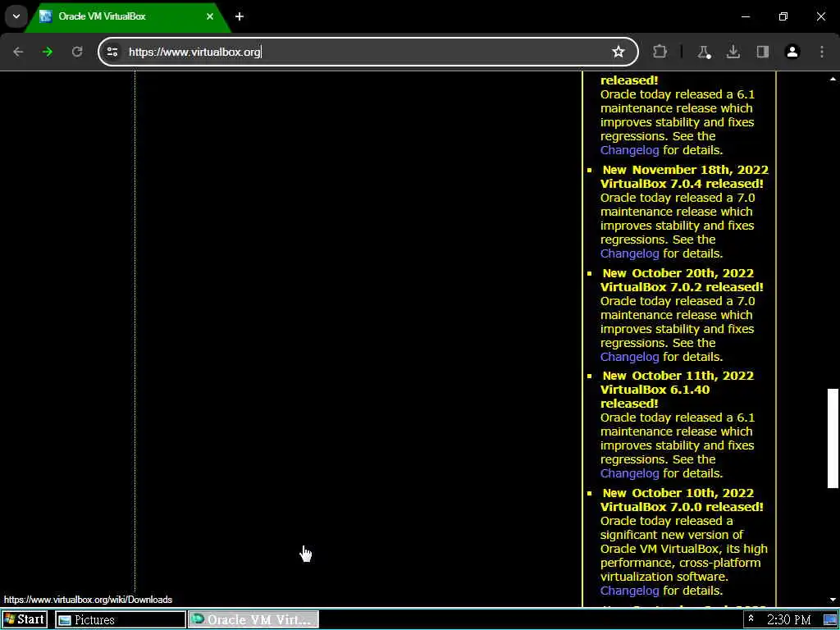This screenshot has width=840, height=630.
Task: Click the browser back arrow
Action: pos(18,52)
